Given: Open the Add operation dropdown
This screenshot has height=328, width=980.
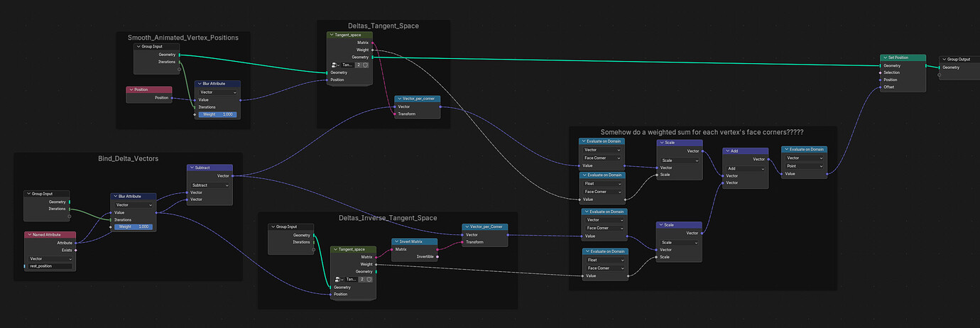Looking at the screenshot, I should pyautogui.click(x=745, y=168).
